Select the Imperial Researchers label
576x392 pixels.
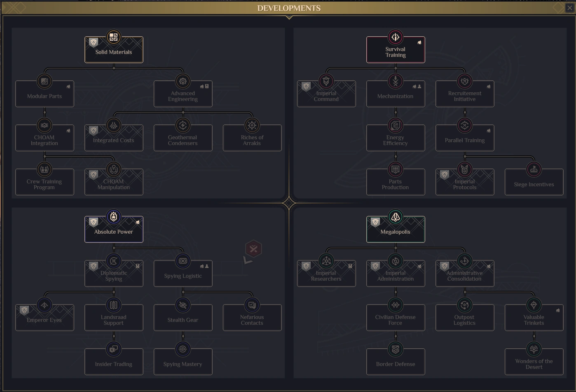pos(326,276)
